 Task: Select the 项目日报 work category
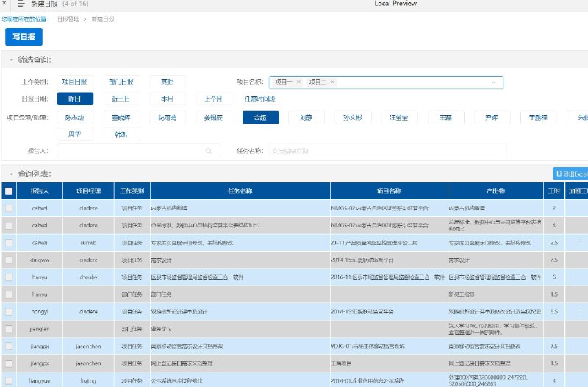[75, 82]
